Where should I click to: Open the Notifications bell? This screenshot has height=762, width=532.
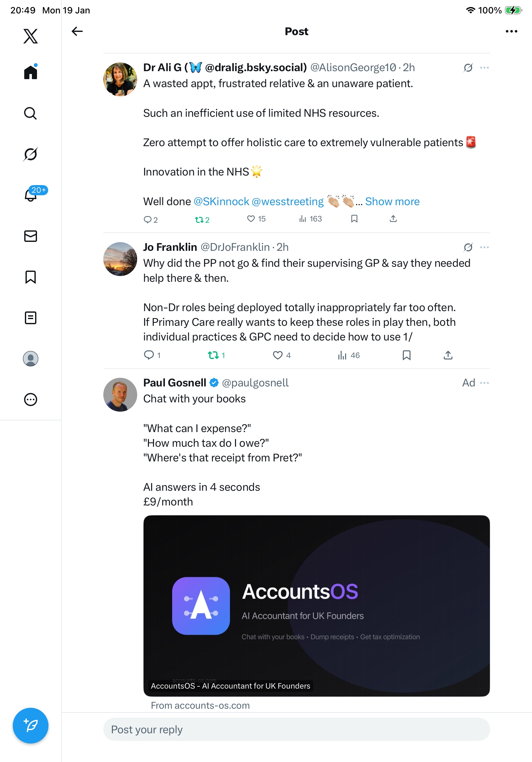click(31, 195)
